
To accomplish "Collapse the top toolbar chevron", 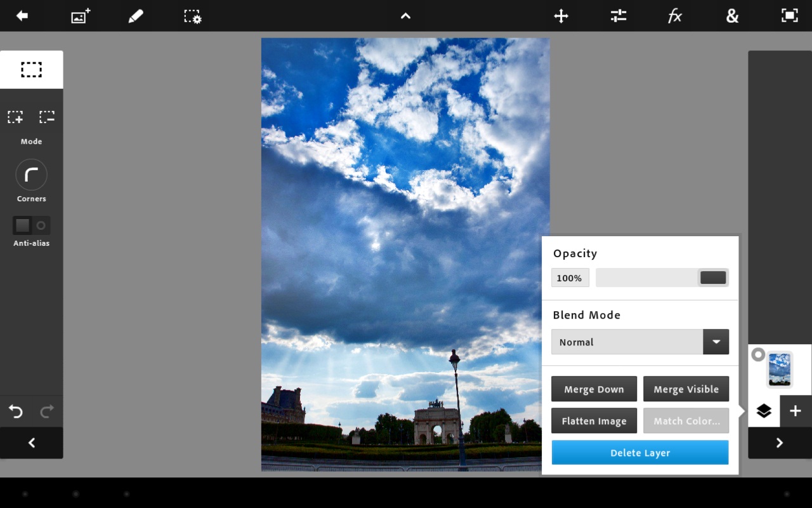I will (405, 16).
